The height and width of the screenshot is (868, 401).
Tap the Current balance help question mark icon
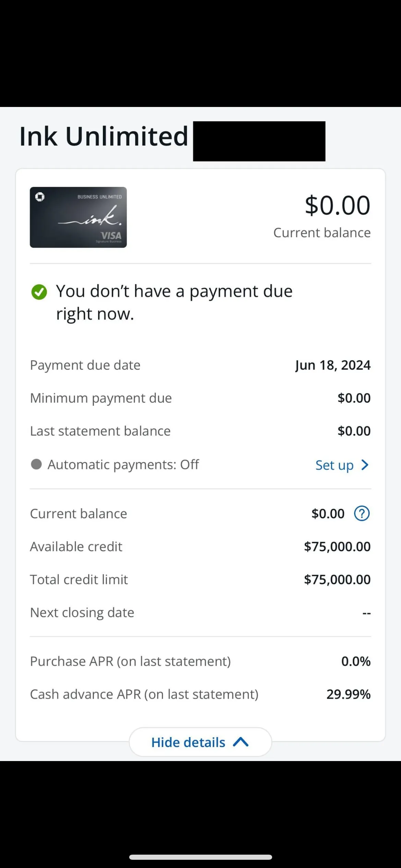coord(362,514)
